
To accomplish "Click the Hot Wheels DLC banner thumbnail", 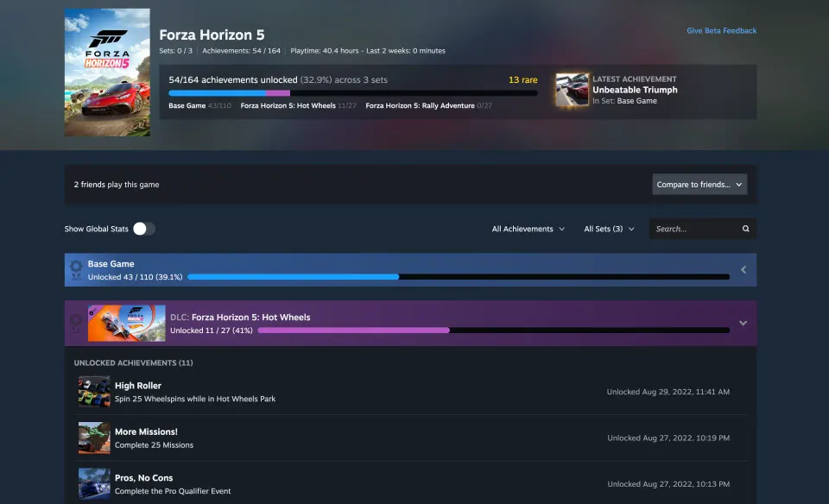I will tap(127, 323).
